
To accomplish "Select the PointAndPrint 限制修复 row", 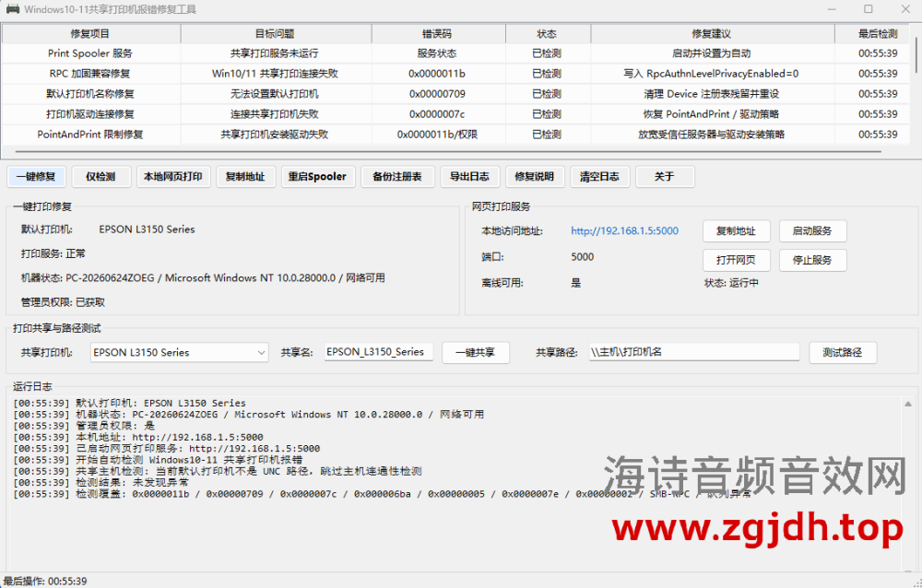I will [x=455, y=134].
